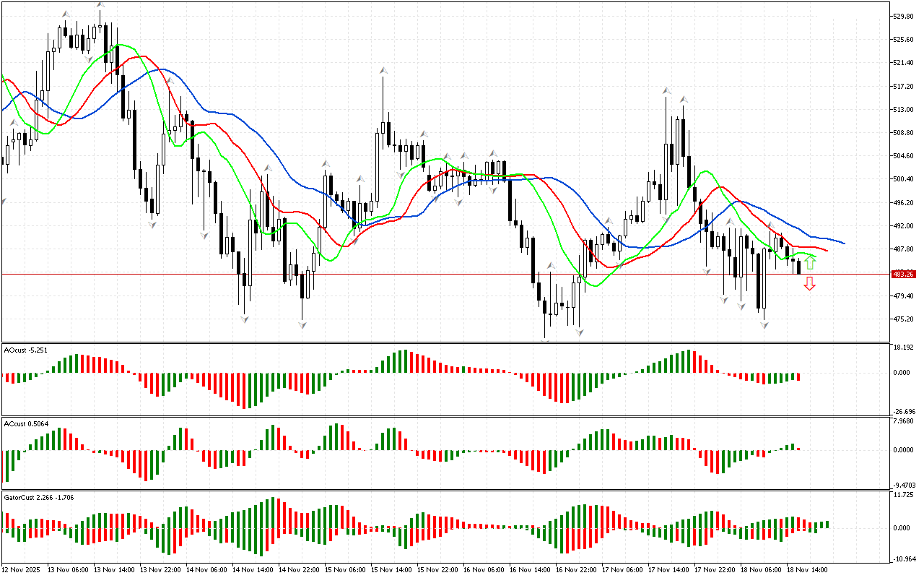The image size is (924, 578).
Task: Click the red Alligator teeth line's right end
Action: pyautogui.click(x=827, y=251)
